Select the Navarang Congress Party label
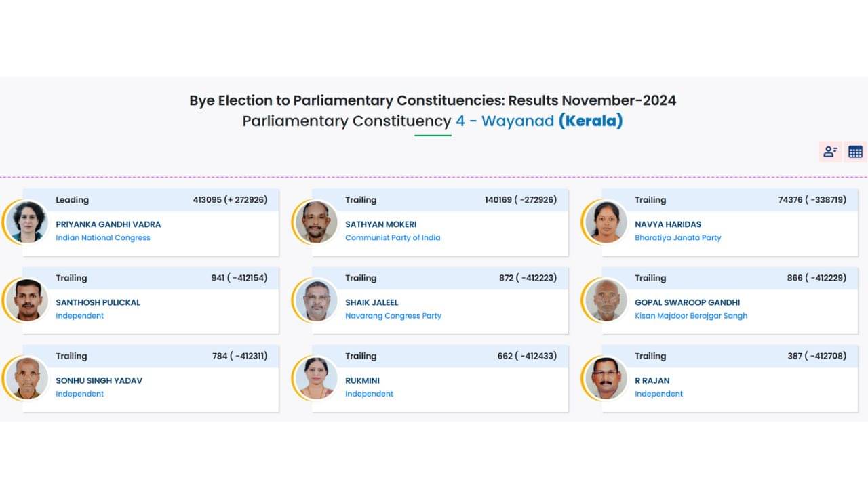The height and width of the screenshot is (488, 868). (393, 316)
